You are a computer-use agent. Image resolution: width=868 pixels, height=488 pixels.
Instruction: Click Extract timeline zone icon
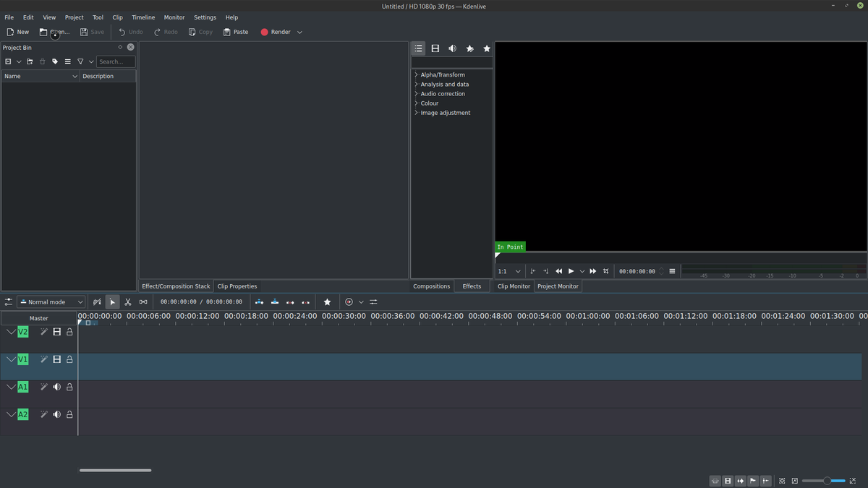[x=290, y=302]
